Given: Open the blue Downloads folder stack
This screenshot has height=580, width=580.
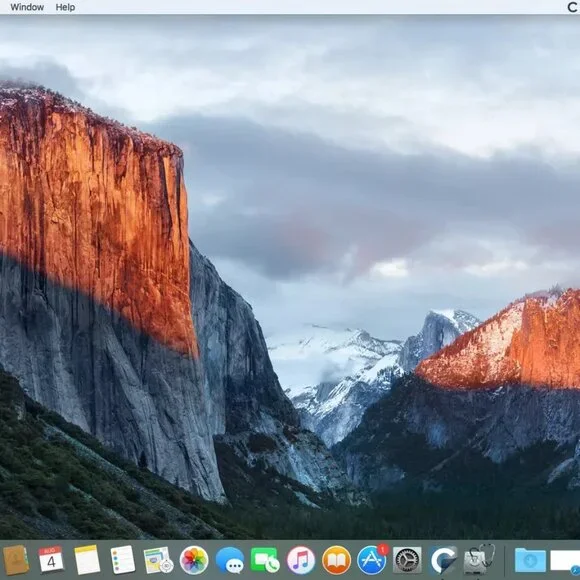Looking at the screenshot, I should point(530,560).
